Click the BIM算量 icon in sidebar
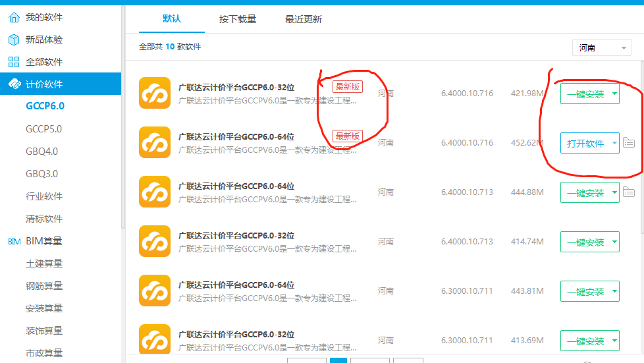644x363 pixels. pos(14,241)
